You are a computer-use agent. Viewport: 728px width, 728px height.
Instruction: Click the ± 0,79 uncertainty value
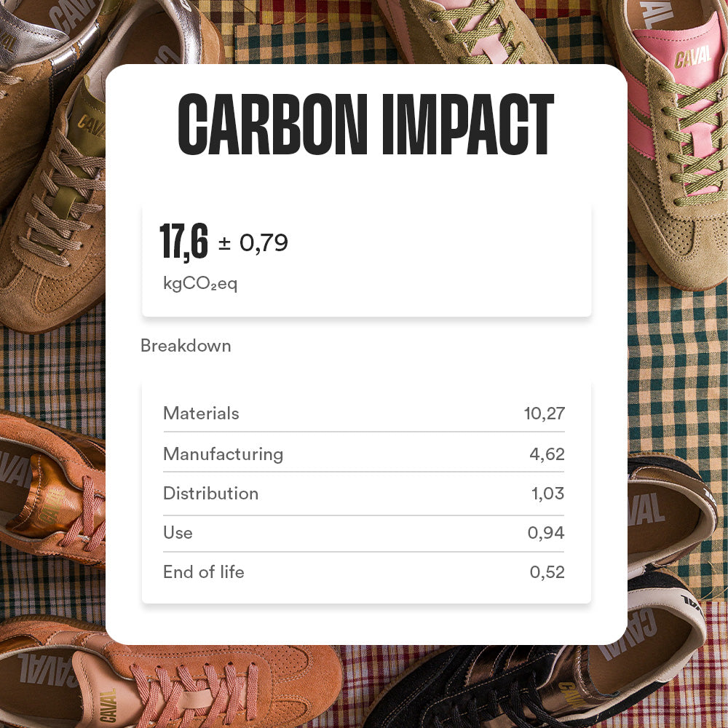point(253,243)
